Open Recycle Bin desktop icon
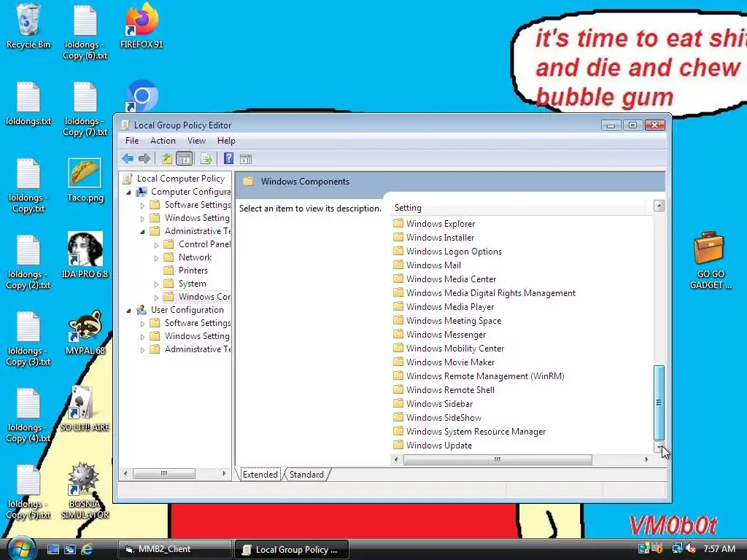This screenshot has height=560, width=747. click(x=28, y=26)
